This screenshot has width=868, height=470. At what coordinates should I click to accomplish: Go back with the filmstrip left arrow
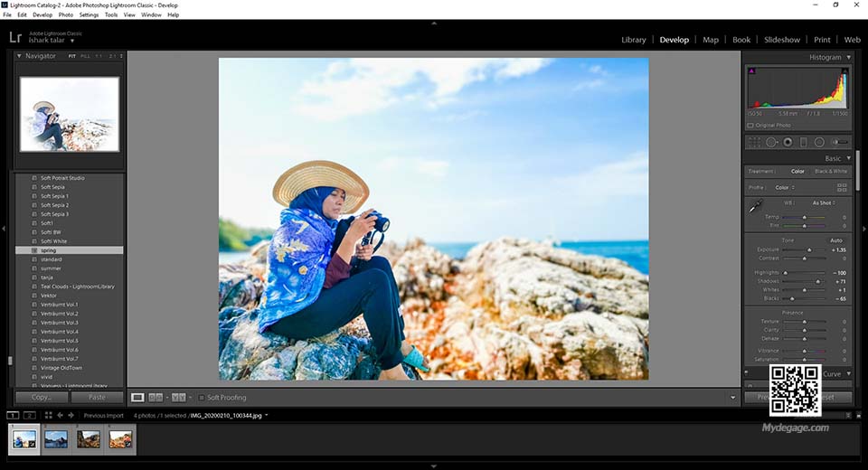click(60, 415)
